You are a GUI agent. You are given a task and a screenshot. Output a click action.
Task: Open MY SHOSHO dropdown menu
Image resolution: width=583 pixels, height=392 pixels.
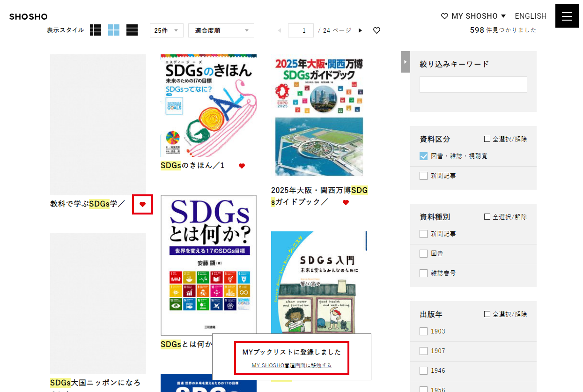(x=473, y=16)
